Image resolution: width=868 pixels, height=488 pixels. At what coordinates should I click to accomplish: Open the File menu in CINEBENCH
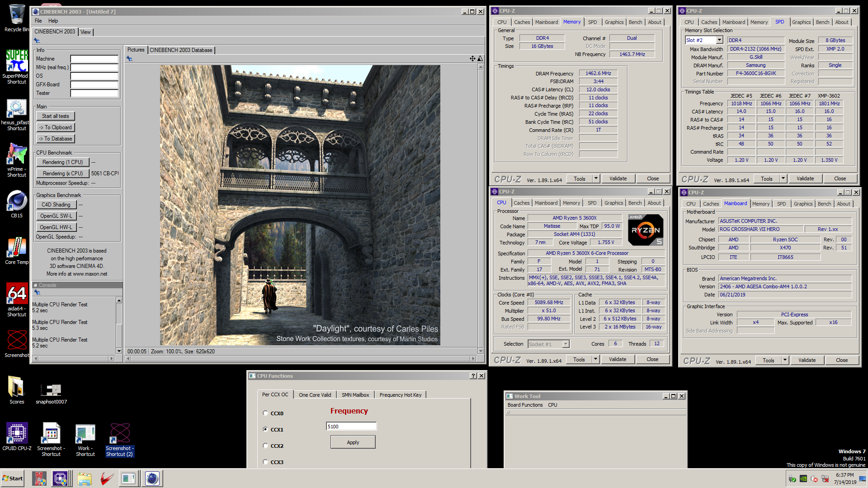38,21
